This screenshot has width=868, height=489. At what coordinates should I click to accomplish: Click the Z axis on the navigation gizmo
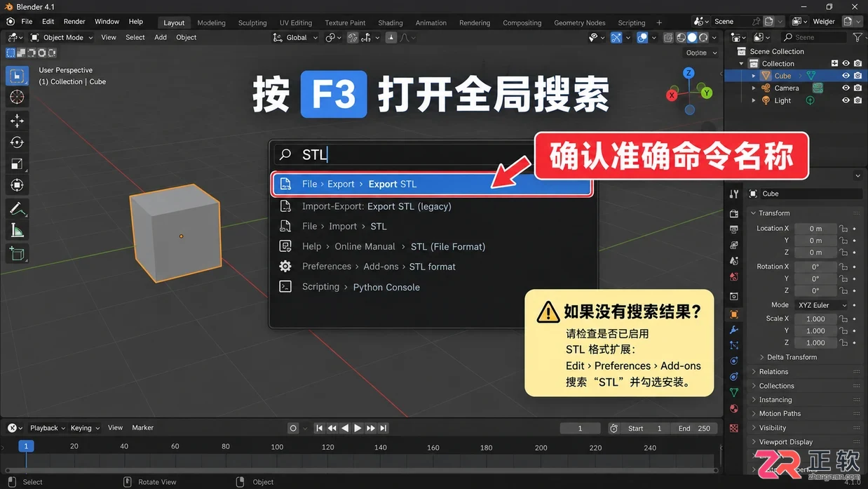tap(689, 73)
